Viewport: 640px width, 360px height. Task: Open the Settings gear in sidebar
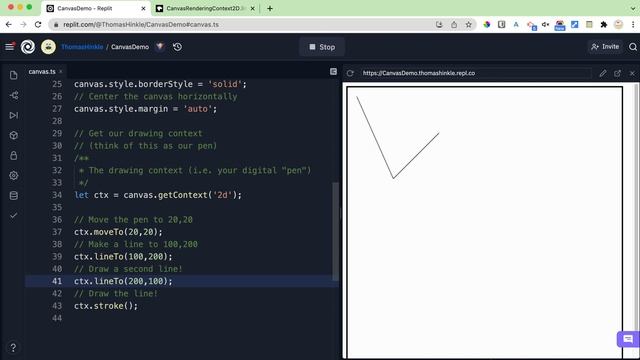(x=13, y=176)
